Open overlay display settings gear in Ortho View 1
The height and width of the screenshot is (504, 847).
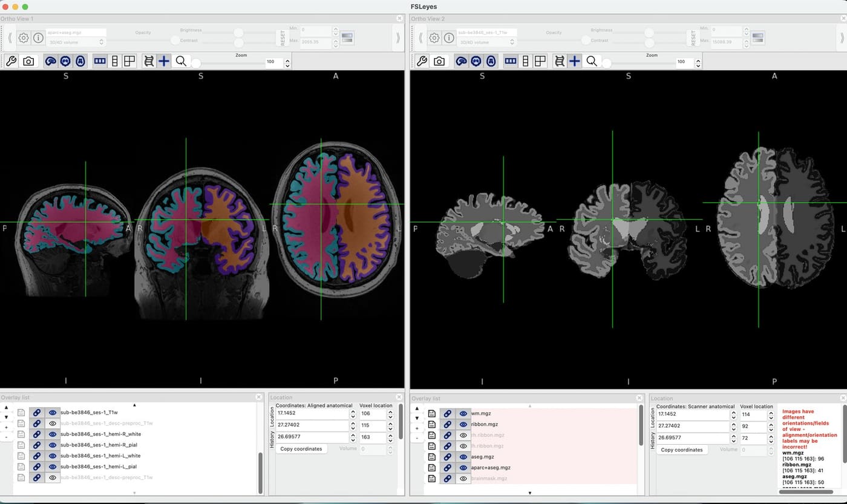point(24,38)
